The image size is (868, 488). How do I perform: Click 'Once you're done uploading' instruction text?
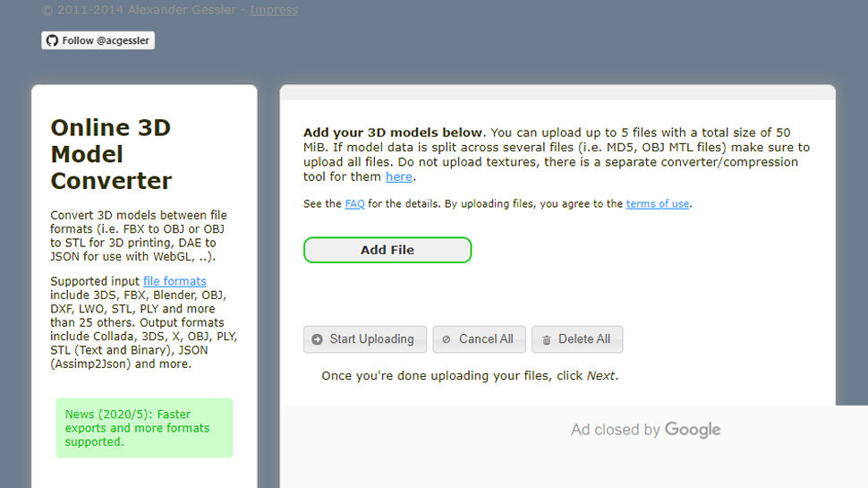[x=470, y=375]
